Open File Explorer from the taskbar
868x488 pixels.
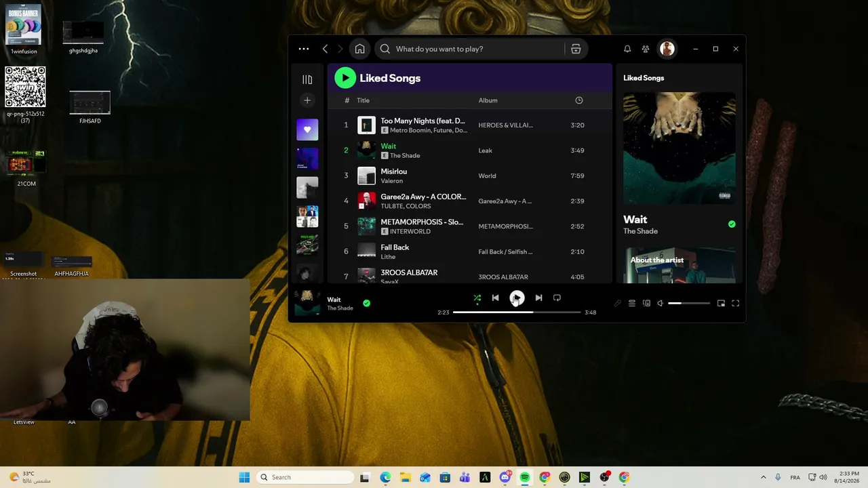coord(405,477)
